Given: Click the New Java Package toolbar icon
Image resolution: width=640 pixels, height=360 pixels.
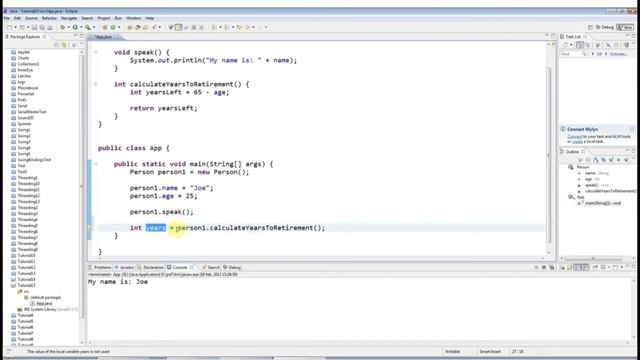Looking at the screenshot, I should point(104,27).
